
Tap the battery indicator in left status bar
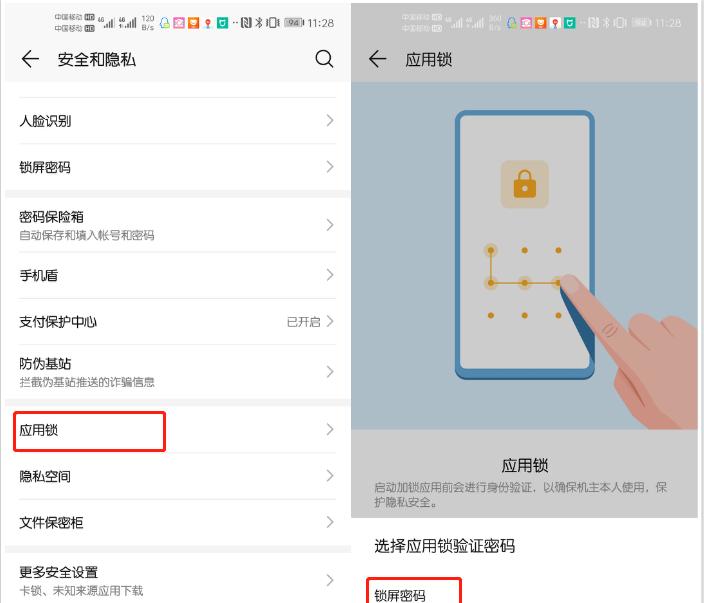point(294,22)
